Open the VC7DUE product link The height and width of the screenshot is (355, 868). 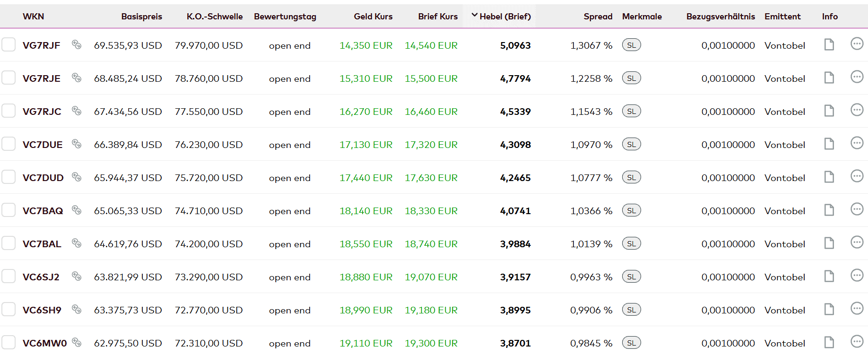coord(43,145)
